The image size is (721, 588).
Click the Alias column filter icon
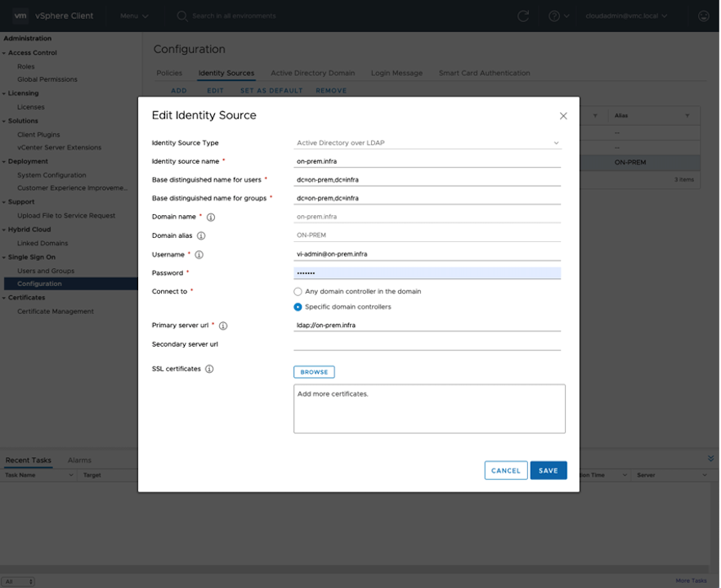point(687,115)
